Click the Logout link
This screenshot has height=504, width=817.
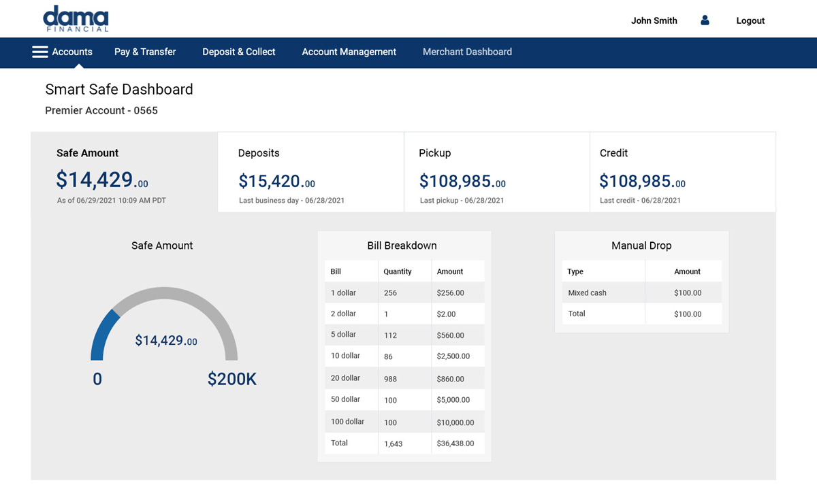click(750, 21)
